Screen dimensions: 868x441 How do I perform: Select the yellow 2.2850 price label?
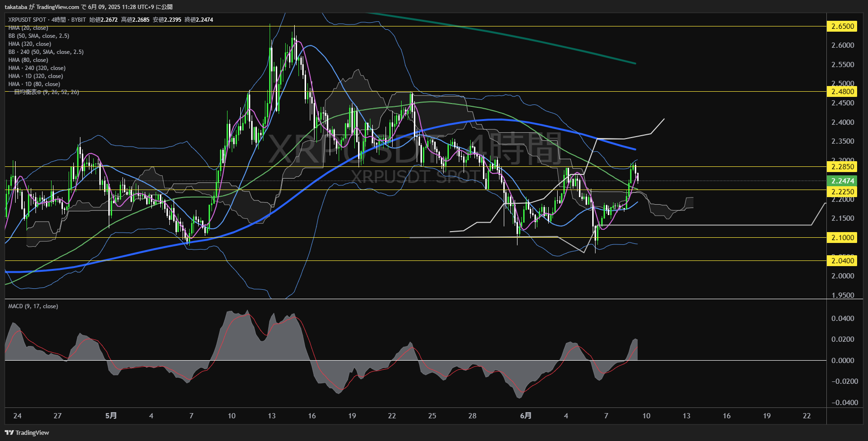pos(842,166)
